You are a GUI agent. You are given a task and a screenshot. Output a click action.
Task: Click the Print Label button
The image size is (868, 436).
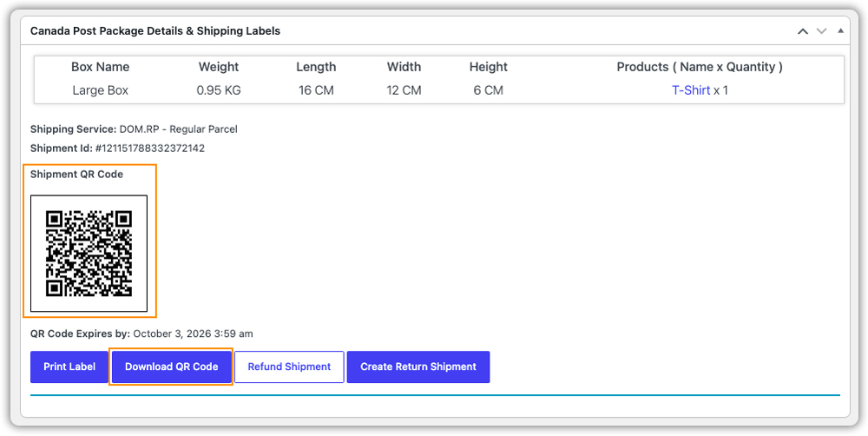coord(69,367)
